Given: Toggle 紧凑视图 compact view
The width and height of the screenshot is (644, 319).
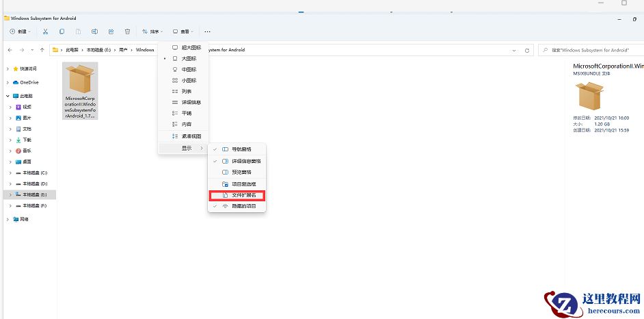Looking at the screenshot, I should pos(184,136).
